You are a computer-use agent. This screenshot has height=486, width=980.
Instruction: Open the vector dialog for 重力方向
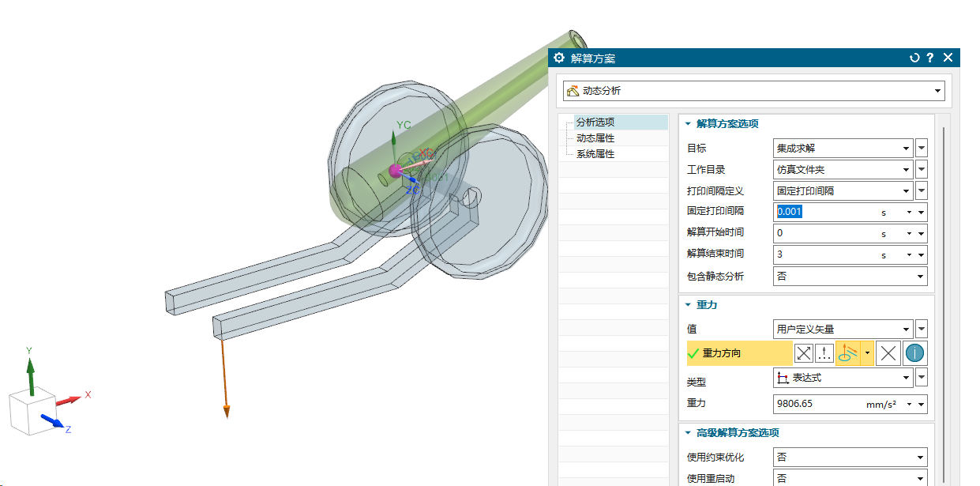824,352
